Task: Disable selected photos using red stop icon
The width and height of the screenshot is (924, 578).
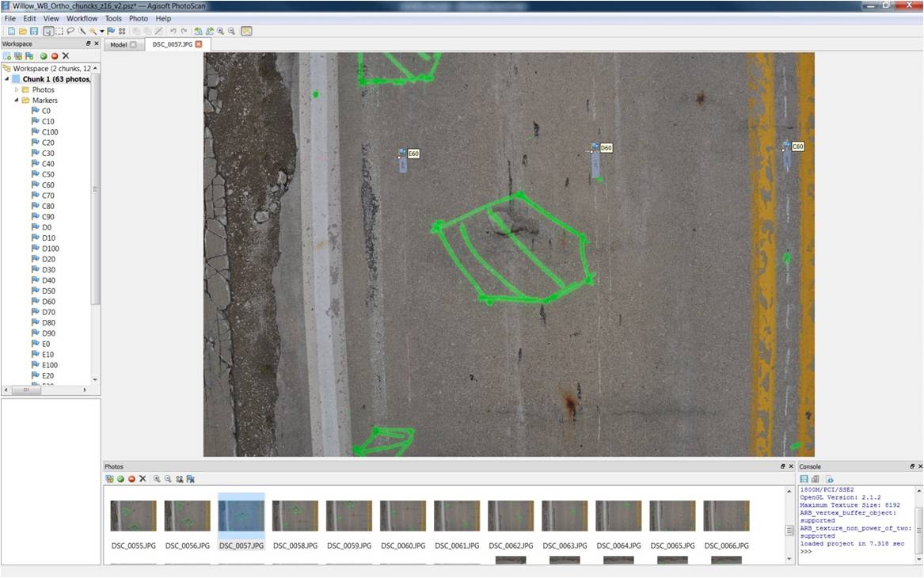Action: tap(131, 478)
